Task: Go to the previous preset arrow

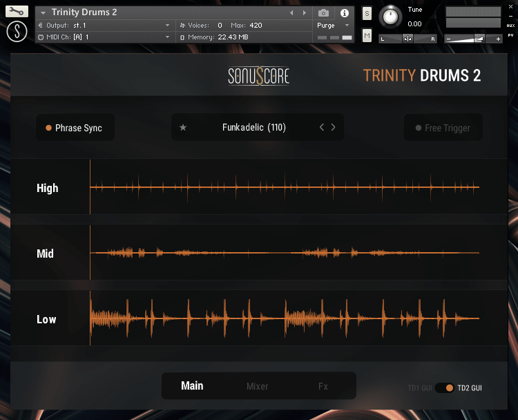Action: (x=321, y=128)
